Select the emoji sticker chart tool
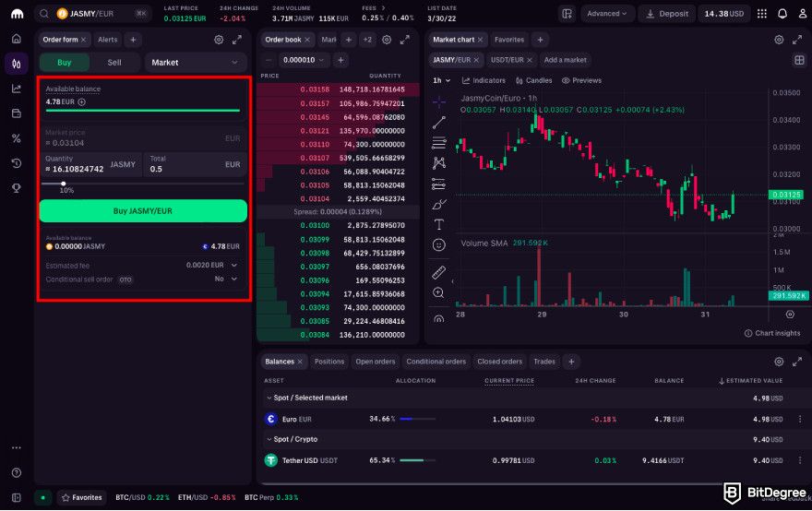The image size is (812, 511). click(x=438, y=244)
